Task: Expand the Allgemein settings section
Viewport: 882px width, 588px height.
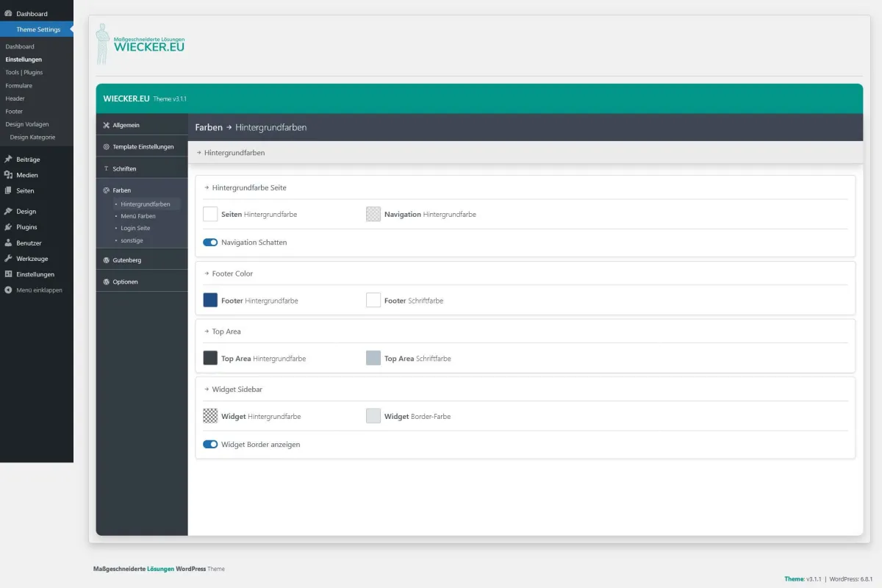Action: click(142, 125)
